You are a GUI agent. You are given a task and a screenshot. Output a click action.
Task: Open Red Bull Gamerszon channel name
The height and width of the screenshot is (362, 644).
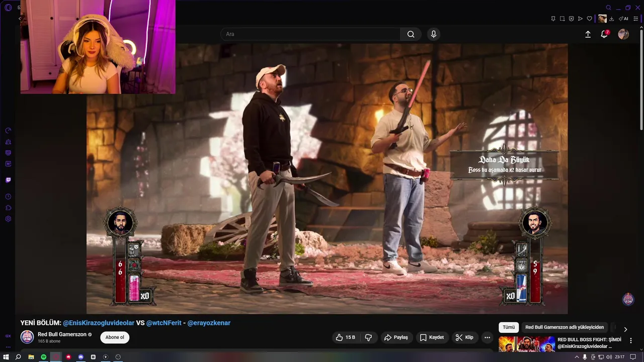pyautogui.click(x=62, y=334)
